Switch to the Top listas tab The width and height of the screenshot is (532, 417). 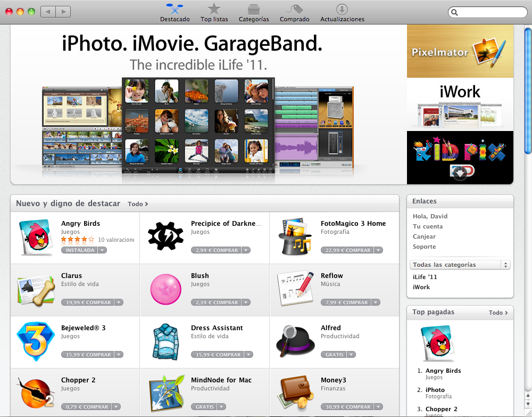coord(214,13)
